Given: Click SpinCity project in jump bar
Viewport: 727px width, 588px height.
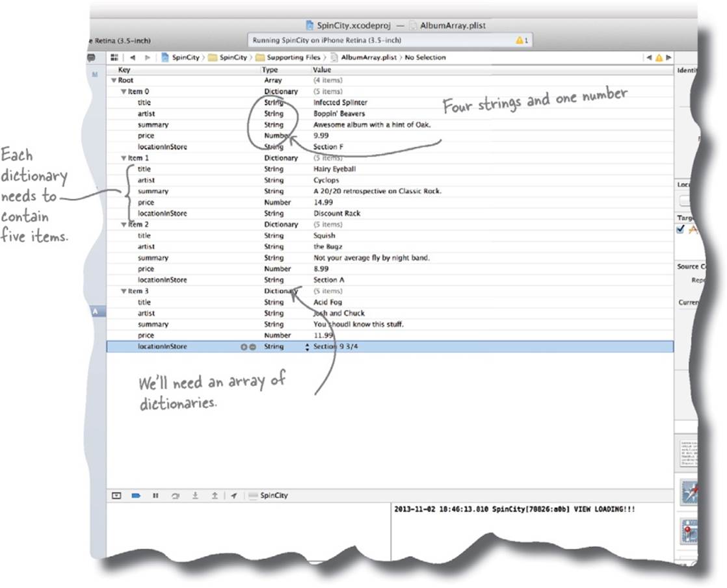Looking at the screenshot, I should pyautogui.click(x=180, y=57).
